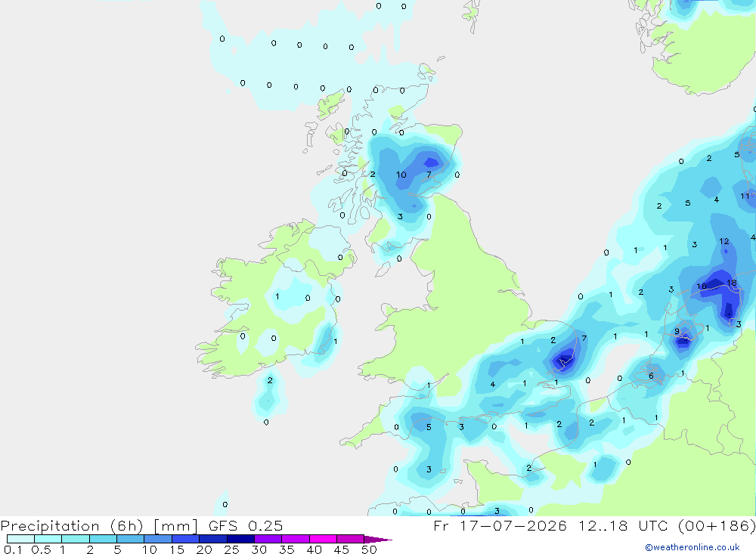Click the purple legend swatch between 30 and 35
Image resolution: width=756 pixels, height=554 pixels.
coord(268,539)
